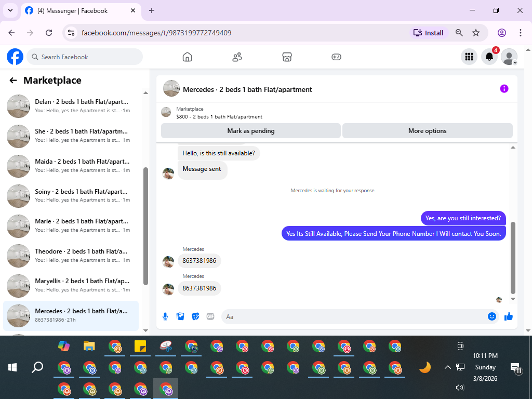This screenshot has width=532, height=399.
Task: Go back in browser history
Action: coord(11,33)
